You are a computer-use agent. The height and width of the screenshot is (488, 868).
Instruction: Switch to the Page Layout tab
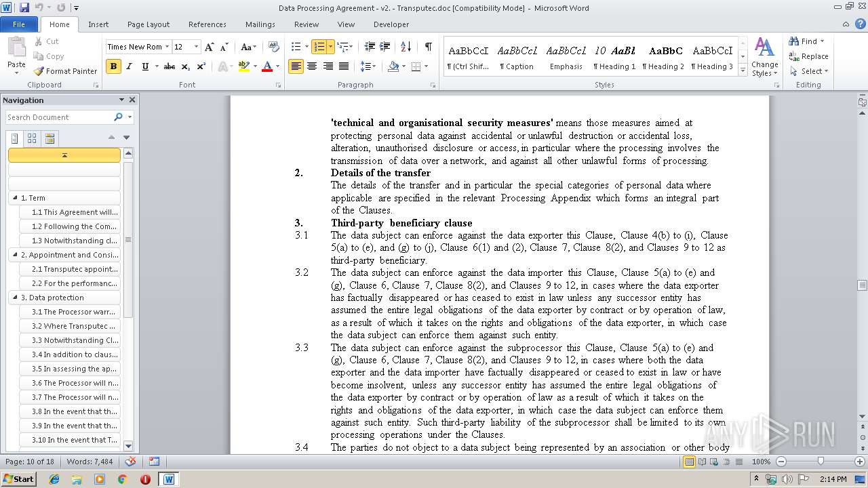pyautogui.click(x=149, y=24)
